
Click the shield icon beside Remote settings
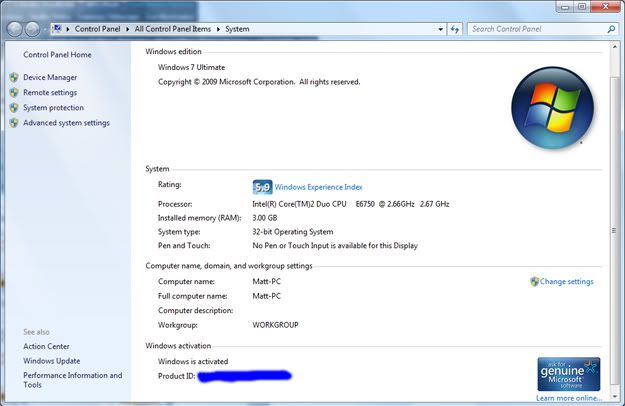[x=14, y=92]
